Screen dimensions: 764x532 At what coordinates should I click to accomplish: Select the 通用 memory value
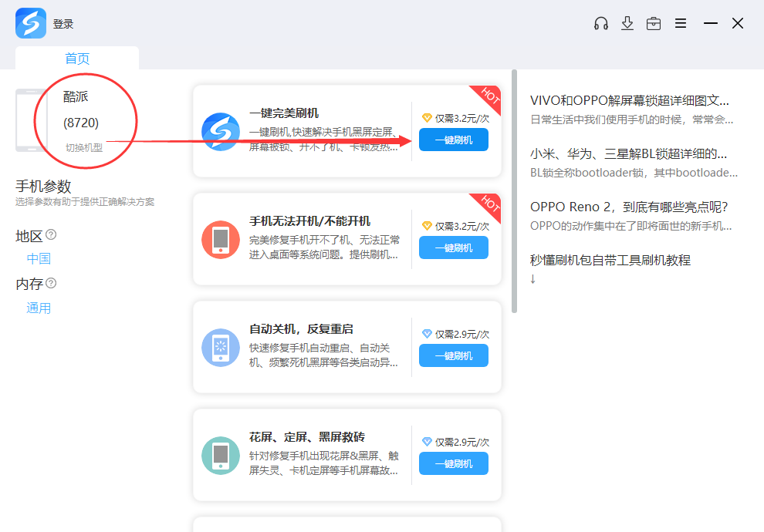[x=39, y=308]
